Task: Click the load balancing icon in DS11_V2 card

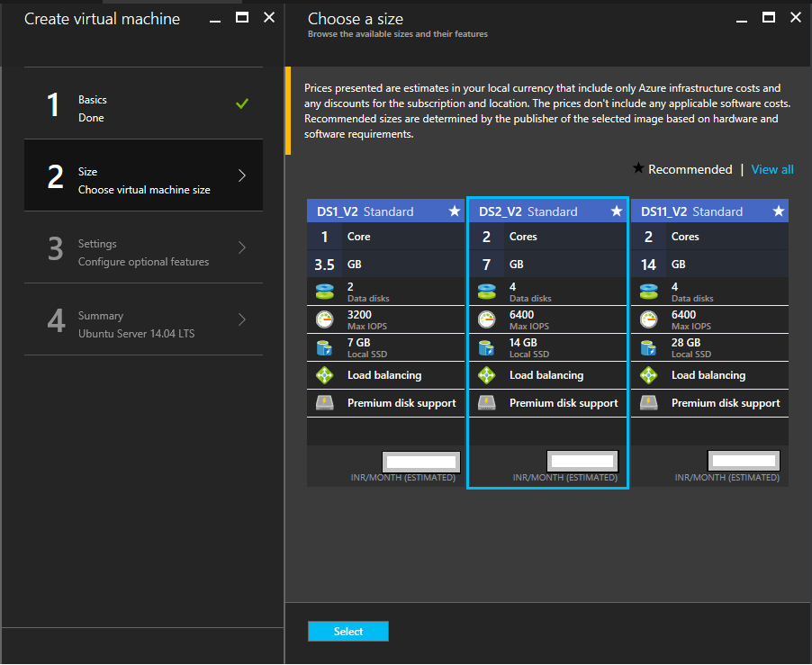Action: (649, 375)
